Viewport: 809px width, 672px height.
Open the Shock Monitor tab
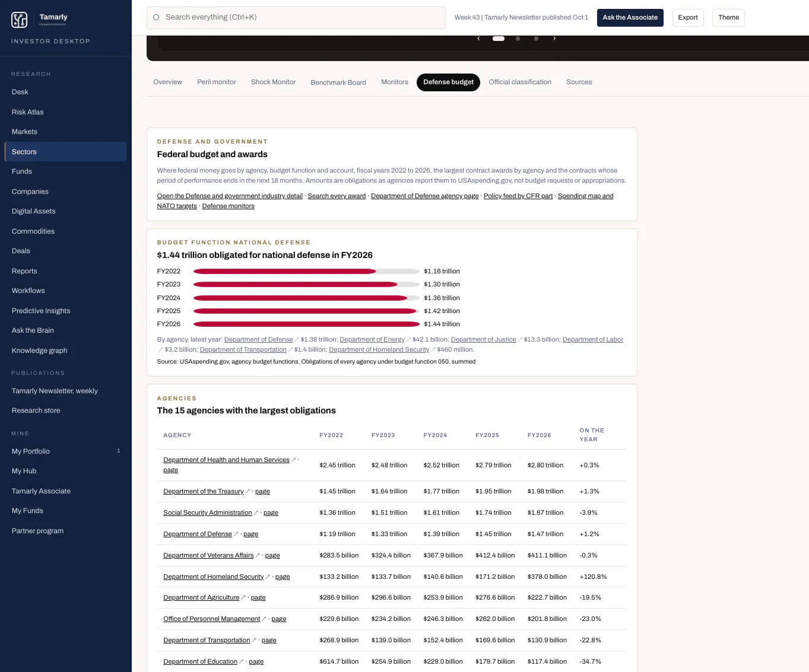[273, 82]
